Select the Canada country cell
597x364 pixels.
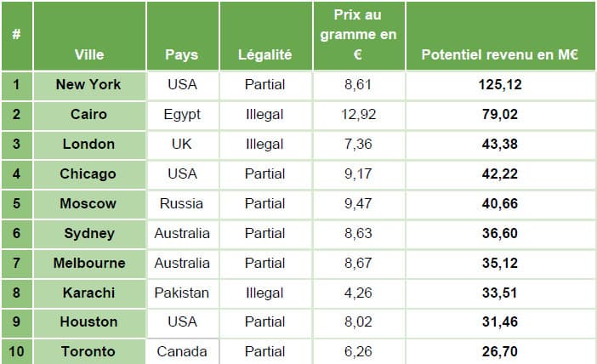coord(182,350)
